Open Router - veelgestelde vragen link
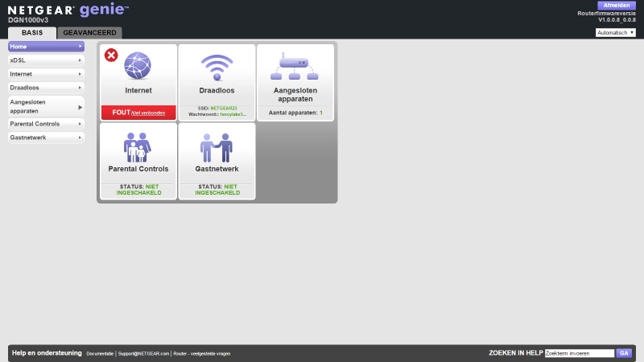Viewport: 644px width, 362px height. 202,354
